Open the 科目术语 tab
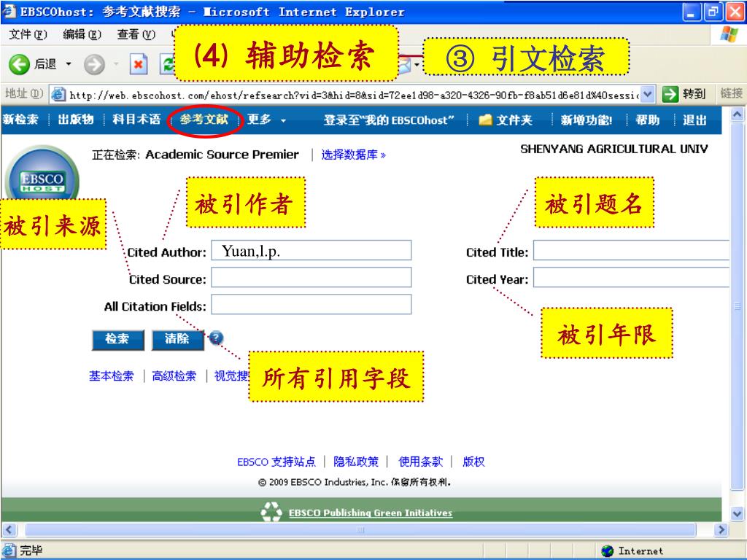Screen dimensions: 747x560 (x=136, y=119)
